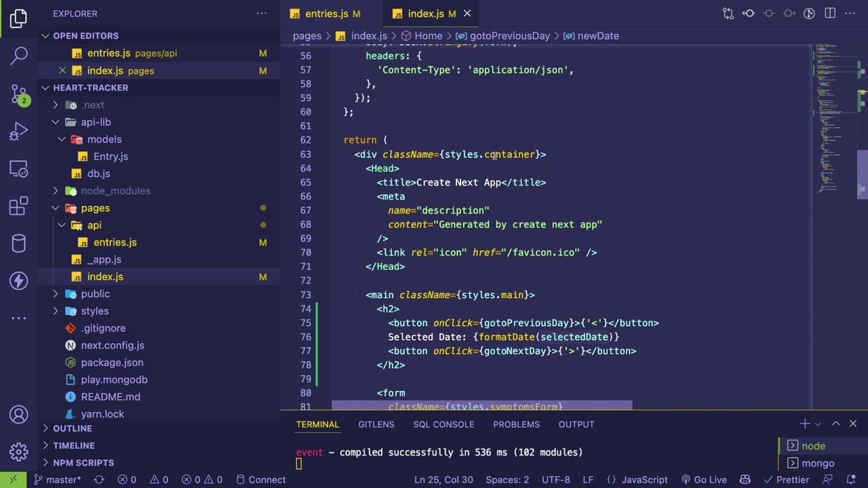The image size is (868, 488).
Task: Maximize terminal panel with the chevron-up icon
Action: [x=835, y=424]
